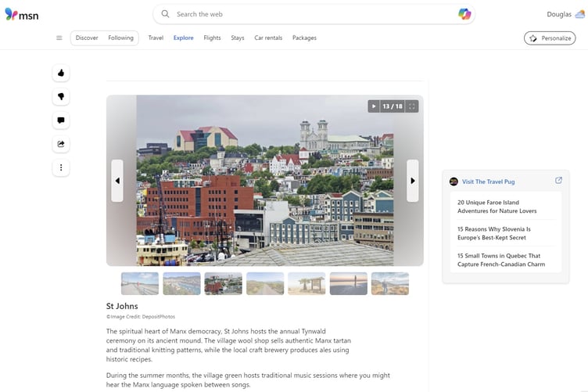Click The Travel Pug publisher avatar
This screenshot has width=588, height=392.
coord(454,182)
